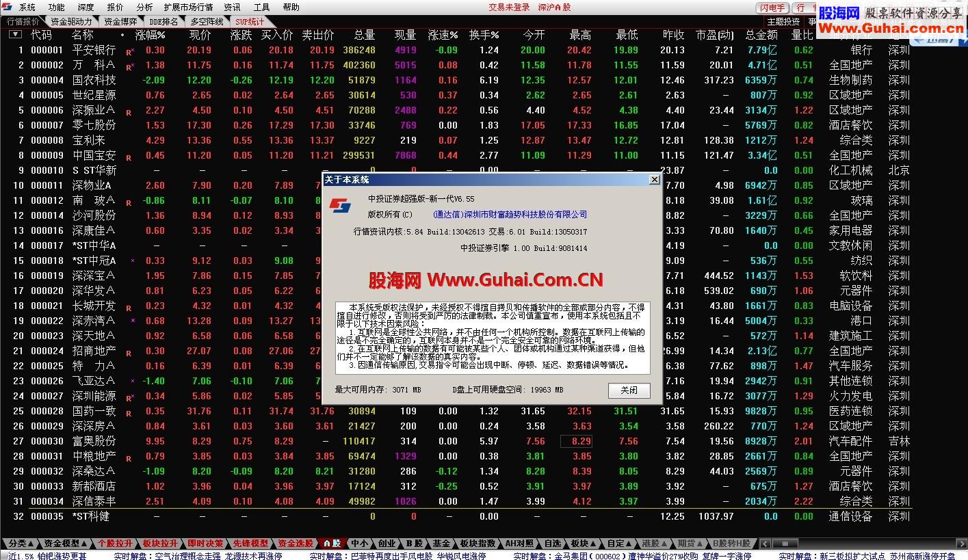Switch to the 资金博弈 tab
This screenshot has width=968, height=560.
[120, 21]
